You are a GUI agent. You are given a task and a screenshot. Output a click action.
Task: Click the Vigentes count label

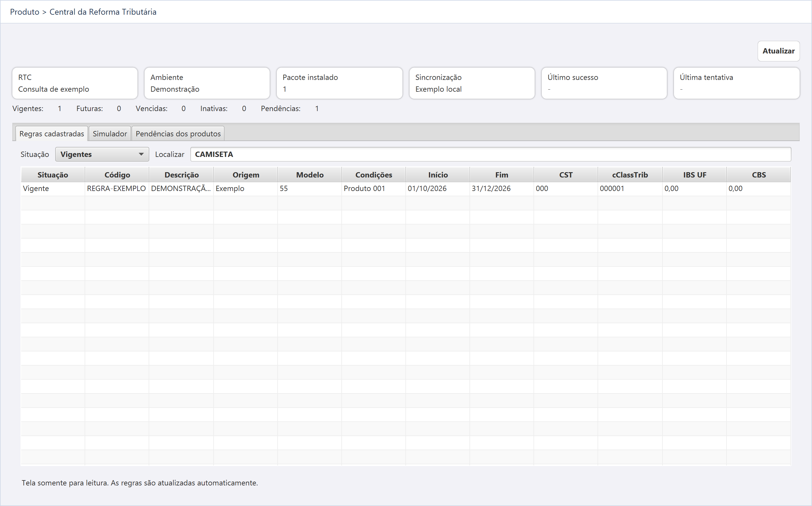tap(28, 108)
